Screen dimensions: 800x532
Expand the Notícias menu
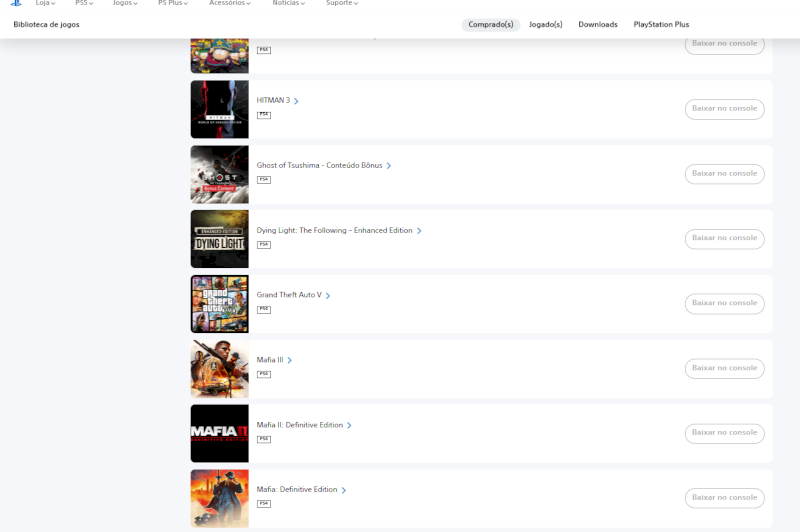click(x=289, y=3)
